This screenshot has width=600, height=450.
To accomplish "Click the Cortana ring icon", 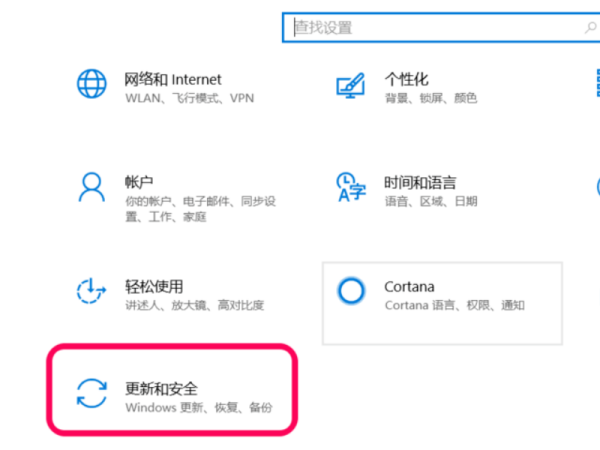I will coord(351,290).
